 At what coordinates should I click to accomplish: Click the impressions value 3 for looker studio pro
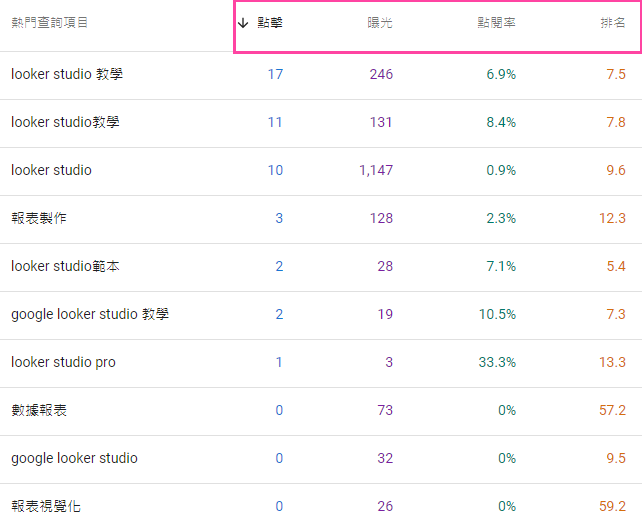[389, 362]
